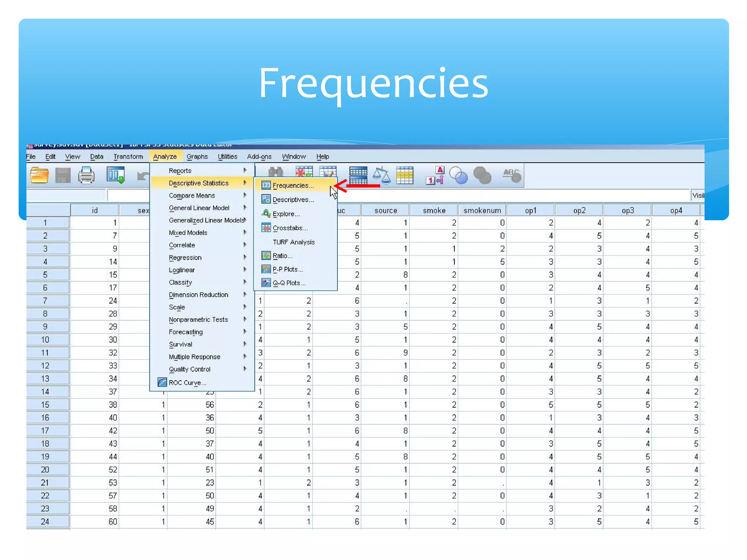Click the Save floppy disk icon
Image resolution: width=747 pixels, height=560 pixels.
pos(63,175)
